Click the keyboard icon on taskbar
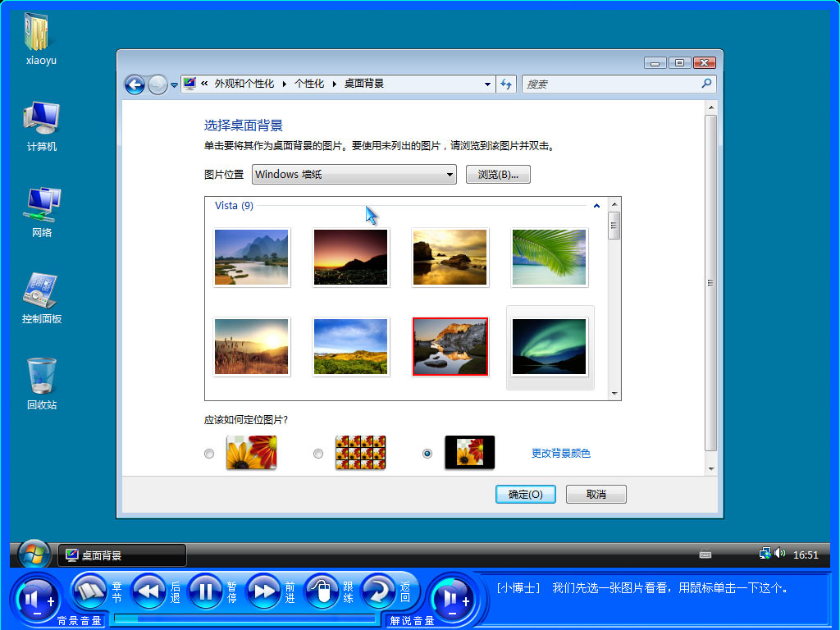This screenshot has height=630, width=840. [x=705, y=555]
